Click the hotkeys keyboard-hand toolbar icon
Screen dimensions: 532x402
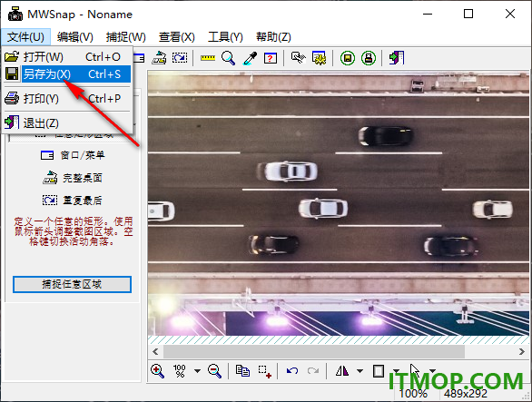click(x=299, y=58)
